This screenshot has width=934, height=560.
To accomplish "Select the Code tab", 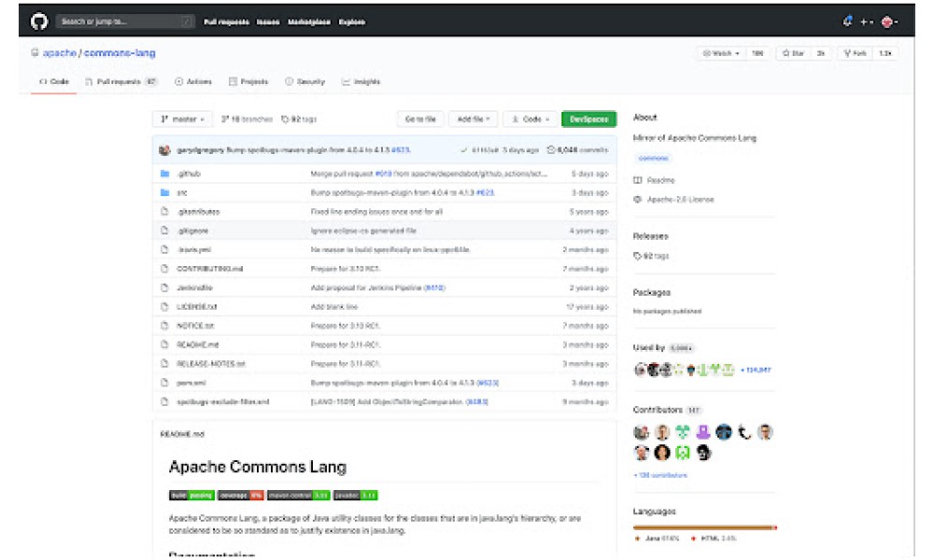I will [53, 81].
